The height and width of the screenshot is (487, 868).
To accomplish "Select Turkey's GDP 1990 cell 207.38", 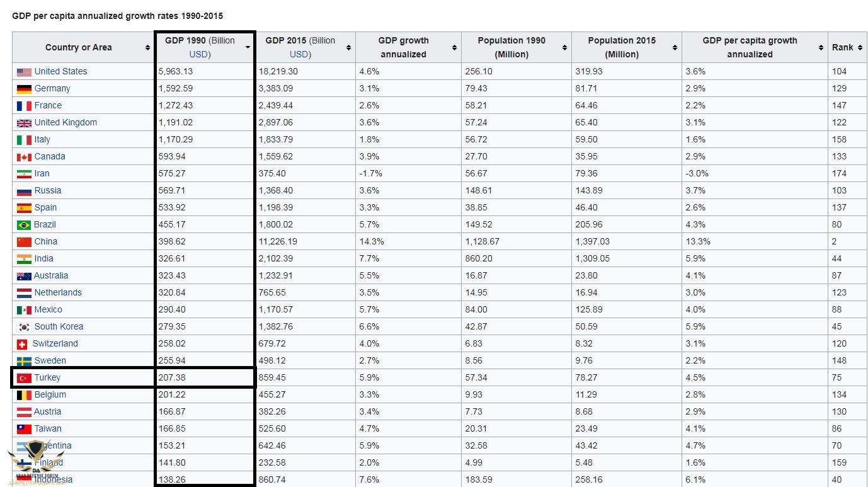I will coord(173,378).
